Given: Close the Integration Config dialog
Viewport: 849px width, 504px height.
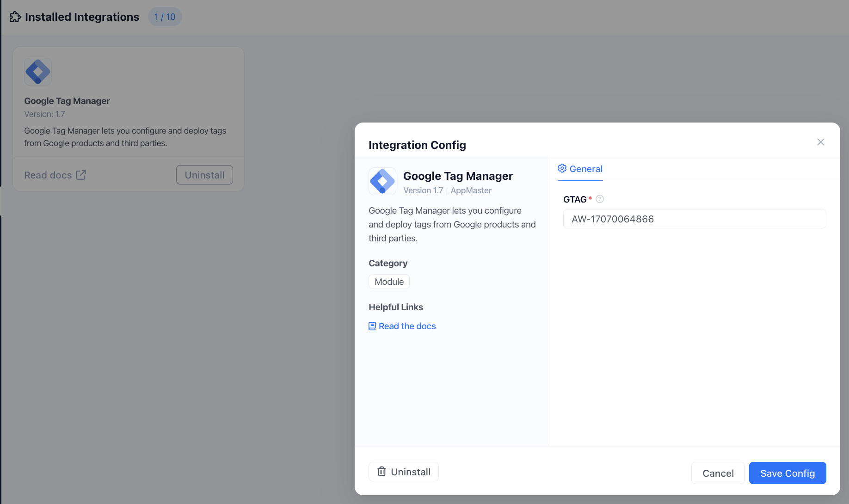Looking at the screenshot, I should pos(821,142).
